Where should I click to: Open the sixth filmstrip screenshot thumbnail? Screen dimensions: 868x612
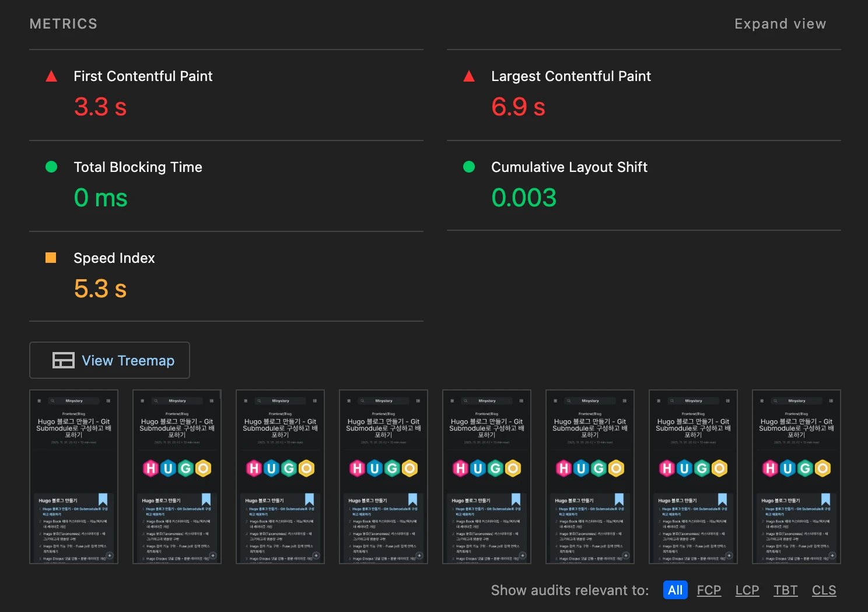click(x=590, y=477)
